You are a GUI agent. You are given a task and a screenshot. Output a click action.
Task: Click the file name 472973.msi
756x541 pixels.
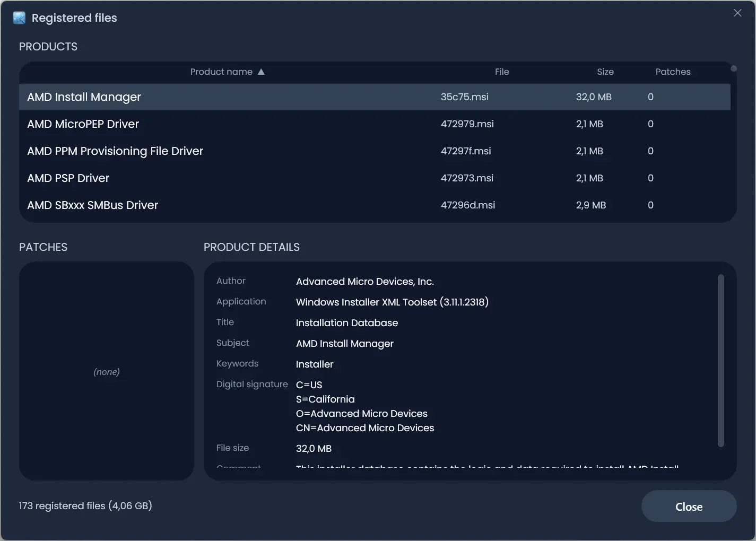[467, 178]
